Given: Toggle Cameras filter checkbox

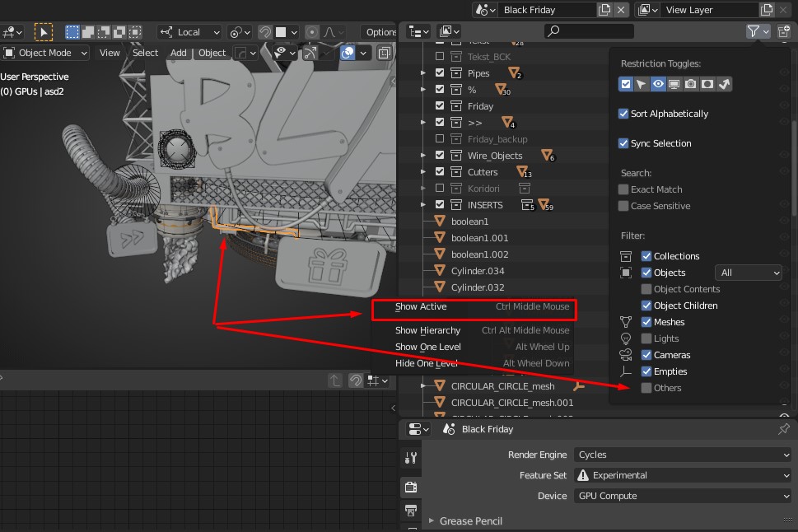Looking at the screenshot, I should coord(646,355).
